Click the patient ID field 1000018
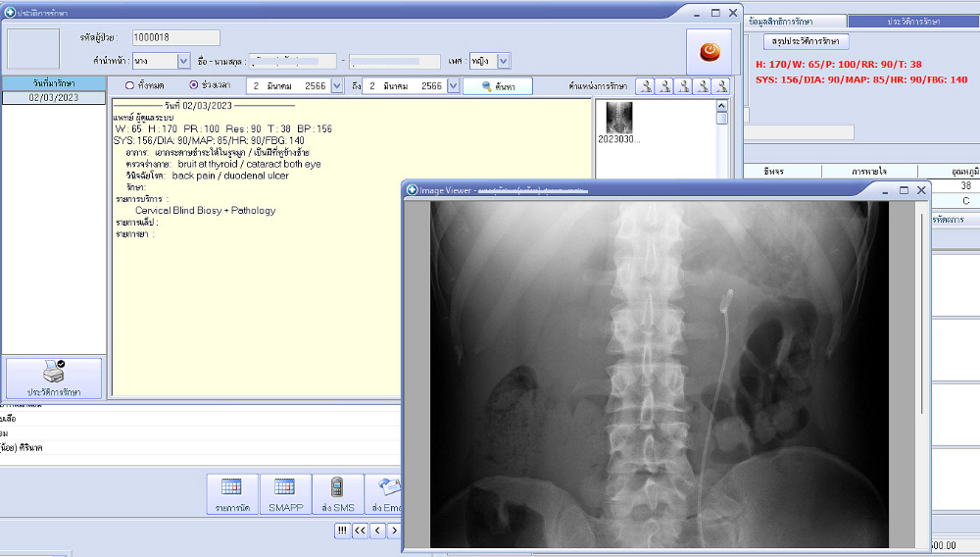 [175, 37]
